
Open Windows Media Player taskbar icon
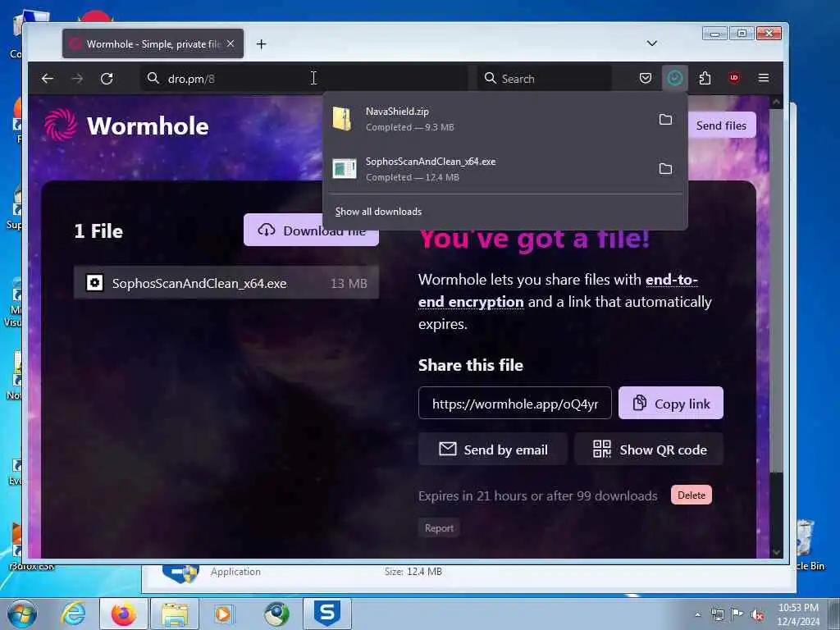224,614
